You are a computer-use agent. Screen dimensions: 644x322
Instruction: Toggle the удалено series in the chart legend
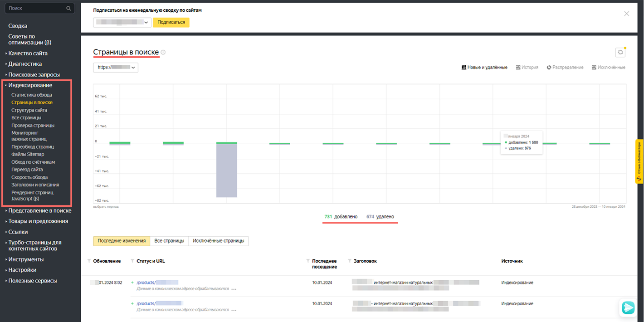pyautogui.click(x=380, y=217)
